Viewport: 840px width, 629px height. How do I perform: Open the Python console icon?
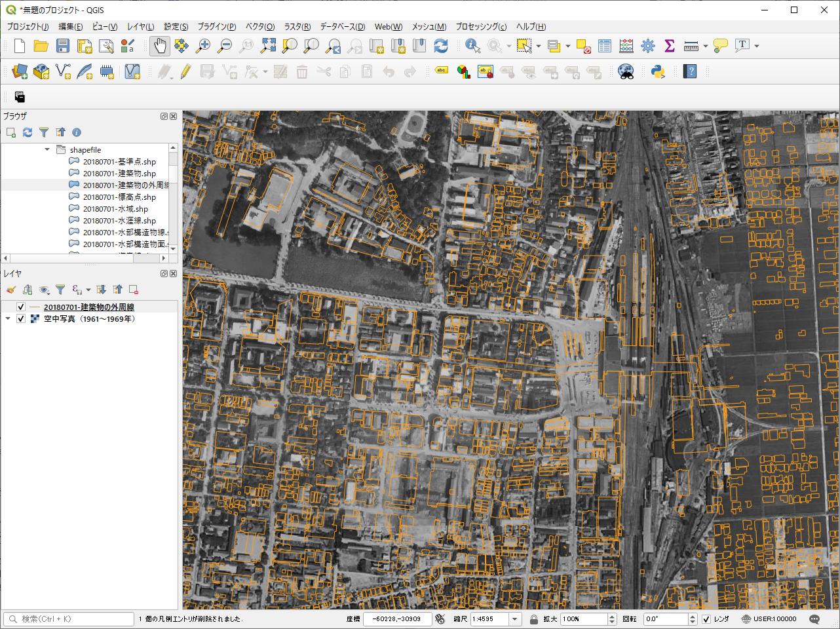point(658,71)
